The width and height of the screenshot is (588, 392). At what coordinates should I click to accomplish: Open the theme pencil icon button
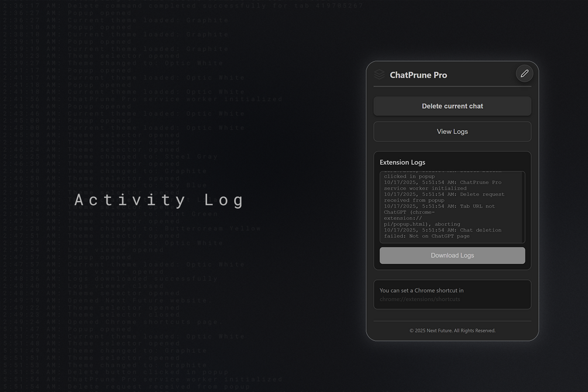click(524, 74)
